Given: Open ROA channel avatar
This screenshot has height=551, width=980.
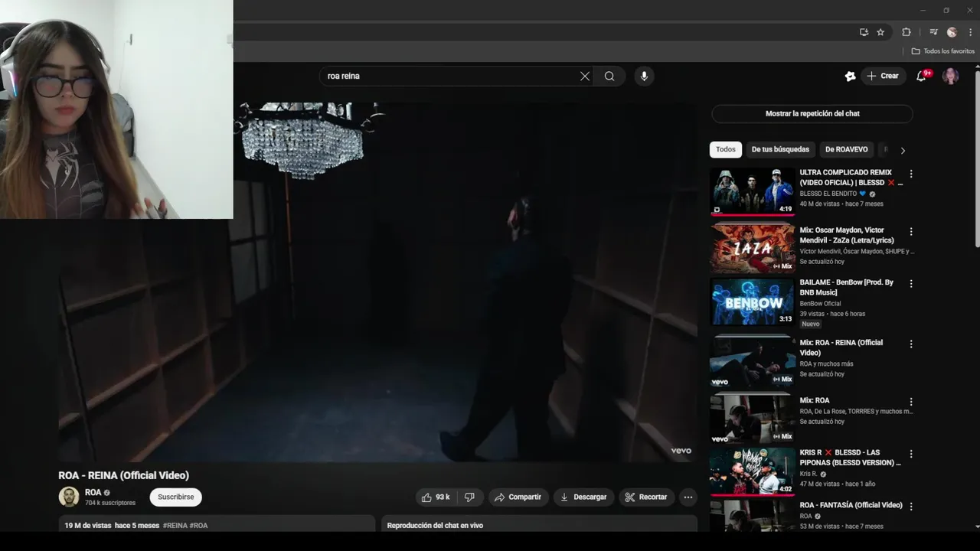Looking at the screenshot, I should pyautogui.click(x=69, y=497).
